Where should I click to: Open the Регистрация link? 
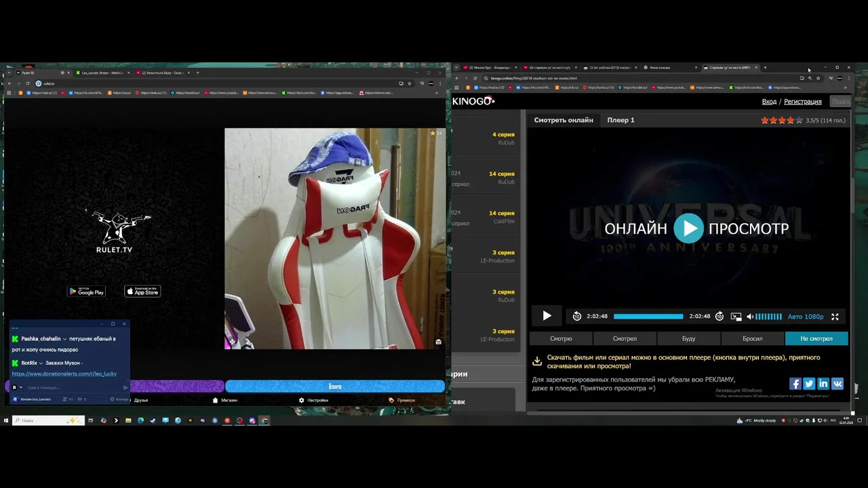click(802, 102)
